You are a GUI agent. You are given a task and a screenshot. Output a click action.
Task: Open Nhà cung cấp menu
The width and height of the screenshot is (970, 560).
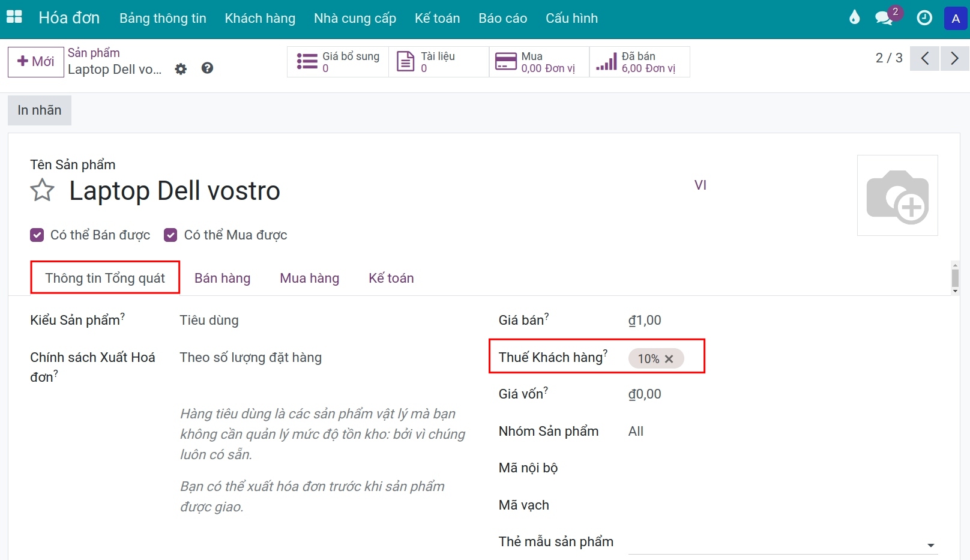pyautogui.click(x=355, y=19)
